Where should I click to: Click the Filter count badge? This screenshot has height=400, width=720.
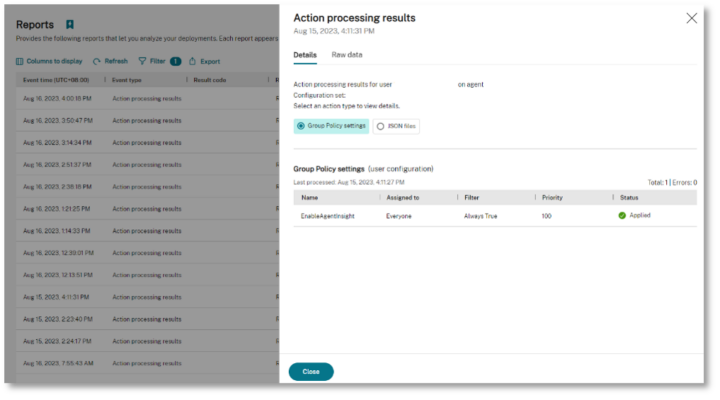pos(175,61)
